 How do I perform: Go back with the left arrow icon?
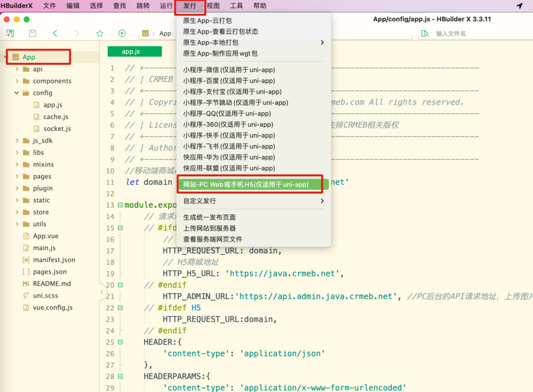point(55,33)
